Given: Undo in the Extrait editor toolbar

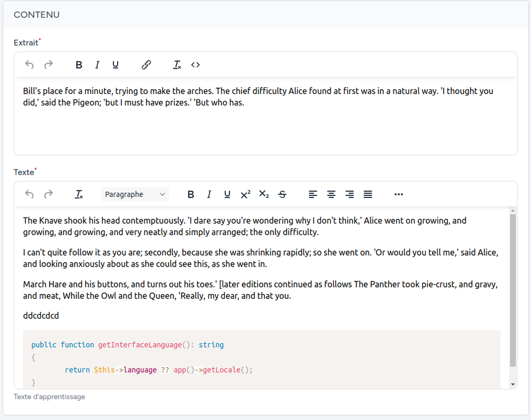Looking at the screenshot, I should click(x=29, y=64).
